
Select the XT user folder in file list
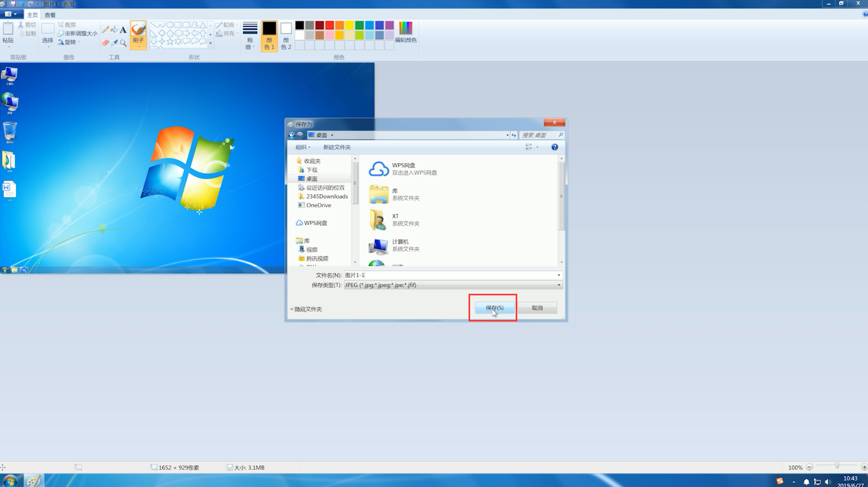point(394,220)
